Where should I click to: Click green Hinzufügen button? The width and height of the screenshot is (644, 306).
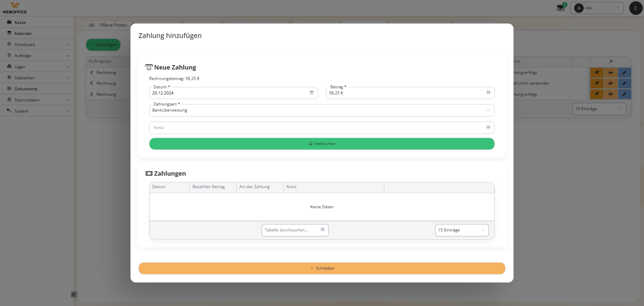103,45
